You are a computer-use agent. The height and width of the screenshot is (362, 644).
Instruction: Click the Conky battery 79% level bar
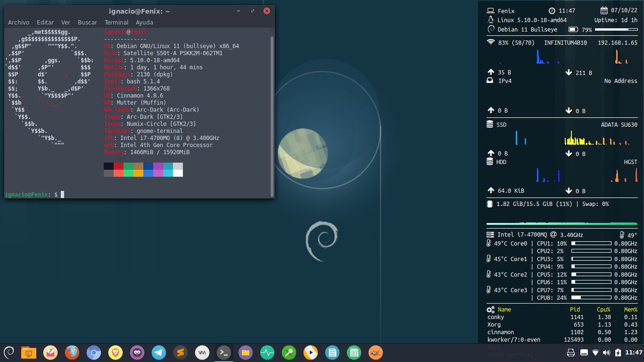616,29
